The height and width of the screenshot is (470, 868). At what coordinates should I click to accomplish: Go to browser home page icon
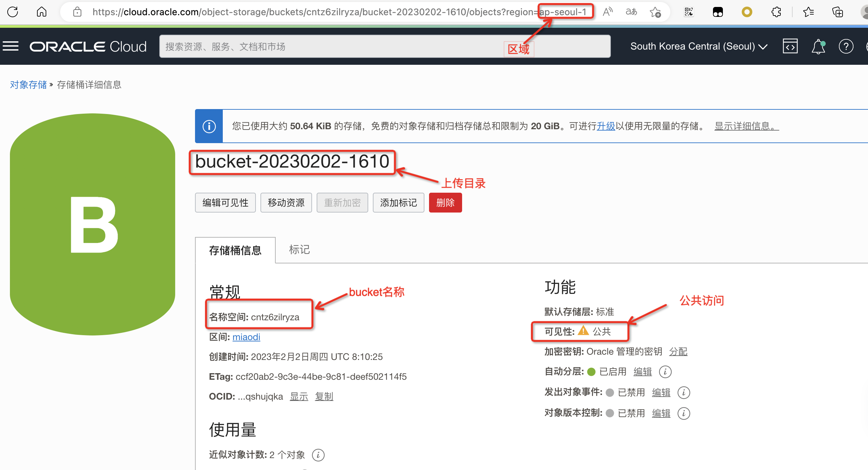41,12
